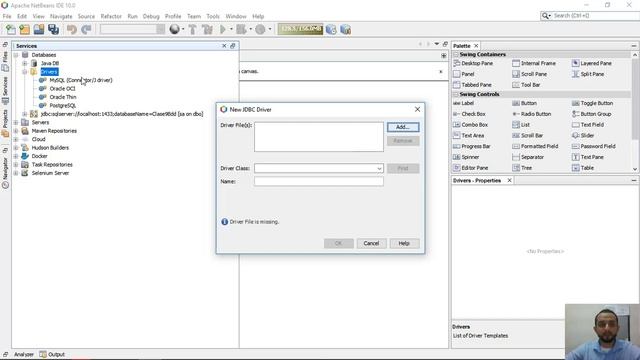Click the Undo toolbar icon
Image resolution: width=640 pixels, height=360 pixels.
point(72,29)
